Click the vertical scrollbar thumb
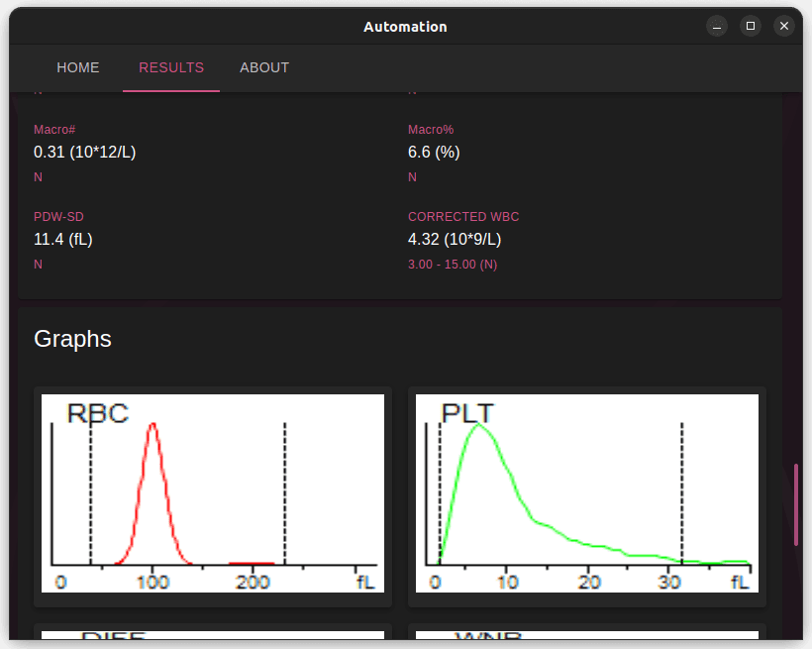This screenshot has width=812, height=649. (x=795, y=504)
